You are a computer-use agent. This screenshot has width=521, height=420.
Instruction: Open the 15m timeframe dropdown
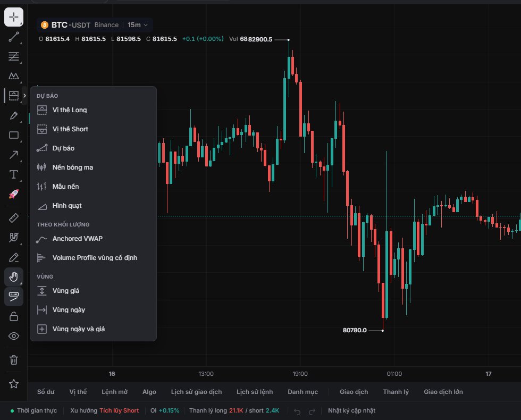138,25
